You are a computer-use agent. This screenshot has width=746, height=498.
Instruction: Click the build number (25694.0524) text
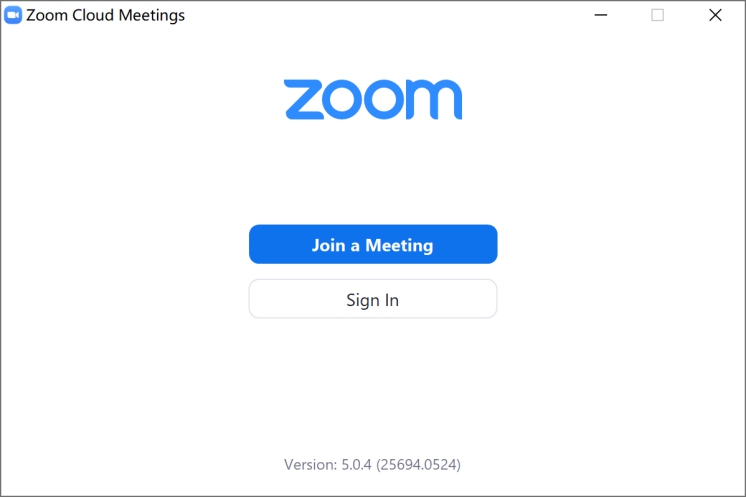[419, 465]
